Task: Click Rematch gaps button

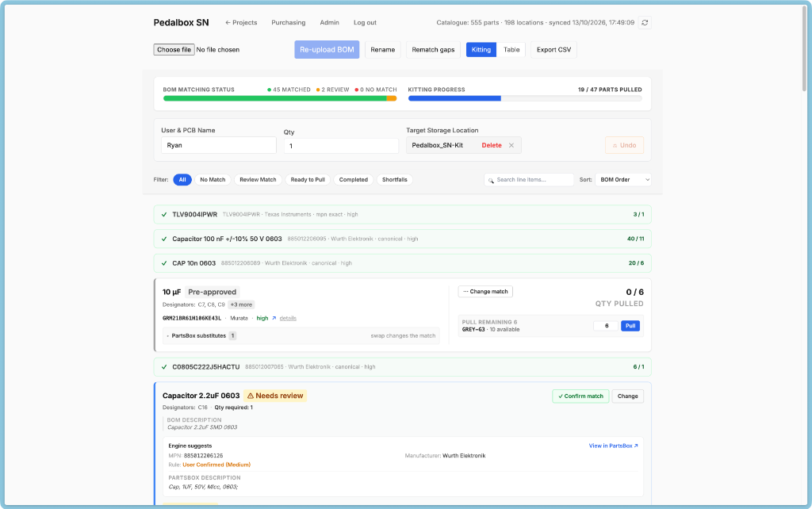Action: (433, 50)
